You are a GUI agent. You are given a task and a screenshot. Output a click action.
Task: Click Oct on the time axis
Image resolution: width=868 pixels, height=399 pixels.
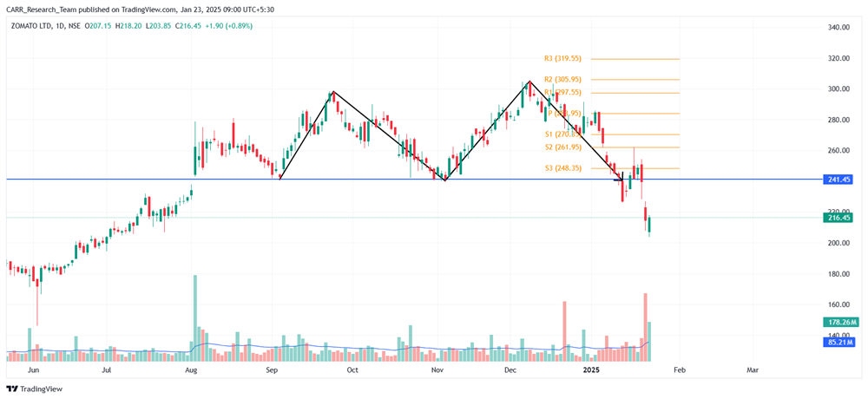[353, 370]
